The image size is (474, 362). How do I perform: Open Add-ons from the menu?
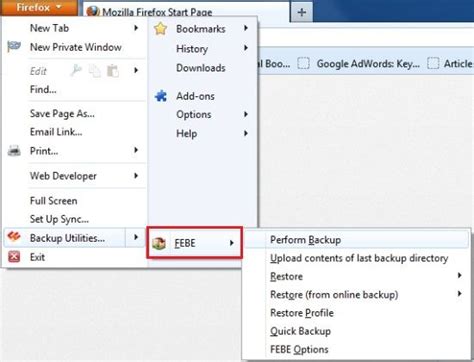pos(203,96)
